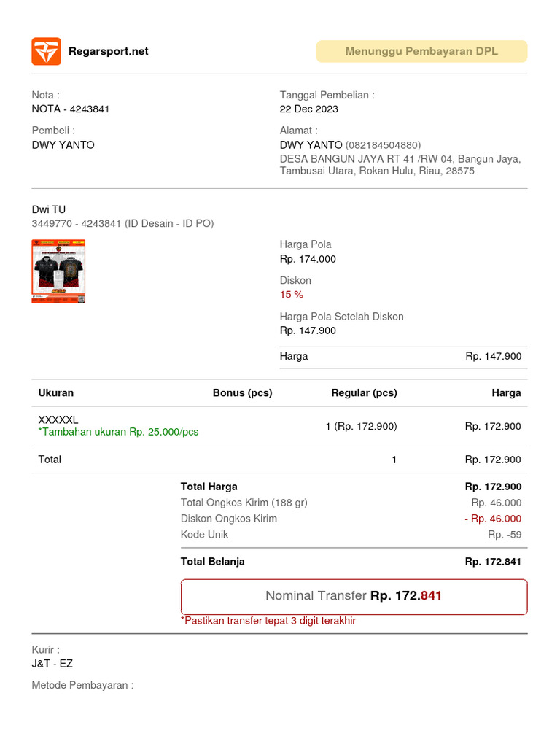Open the jersey design thumbnail image

click(58, 271)
